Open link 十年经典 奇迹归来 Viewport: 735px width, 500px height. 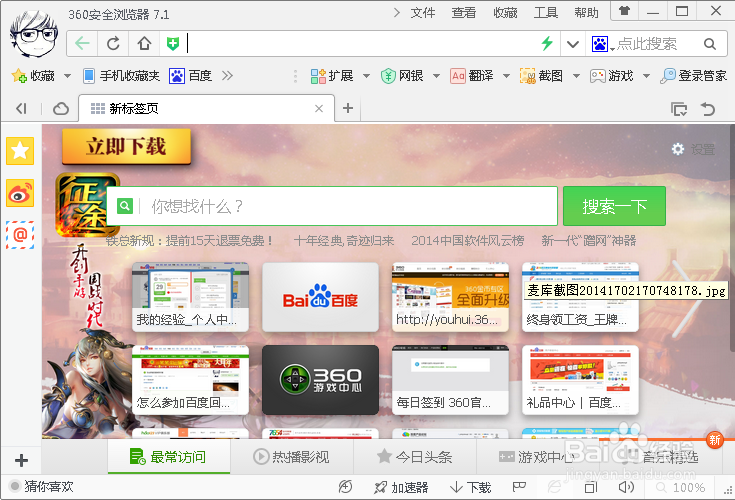344,241
